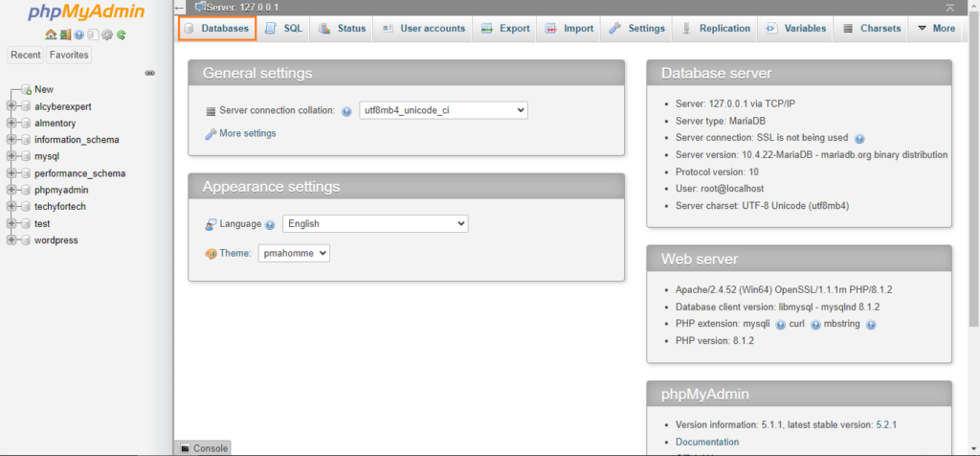Click the Home house icon
Viewport: 980px width, 456px height.
coord(52,35)
